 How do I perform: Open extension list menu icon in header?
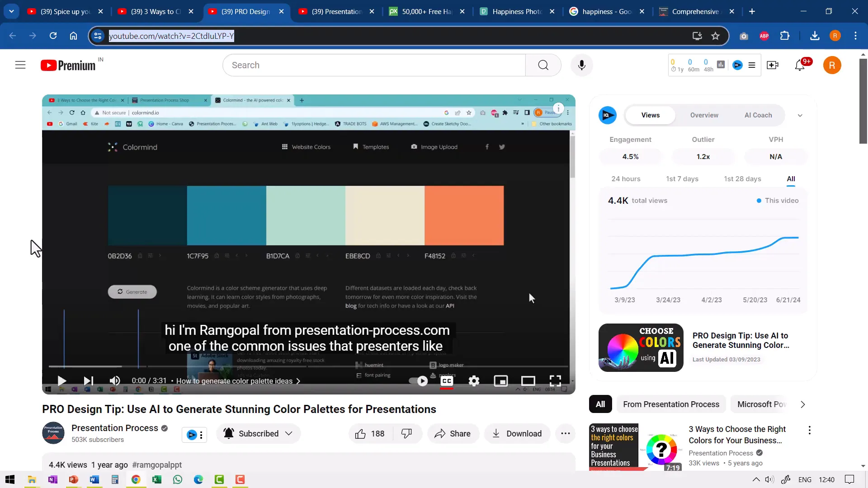(x=751, y=65)
